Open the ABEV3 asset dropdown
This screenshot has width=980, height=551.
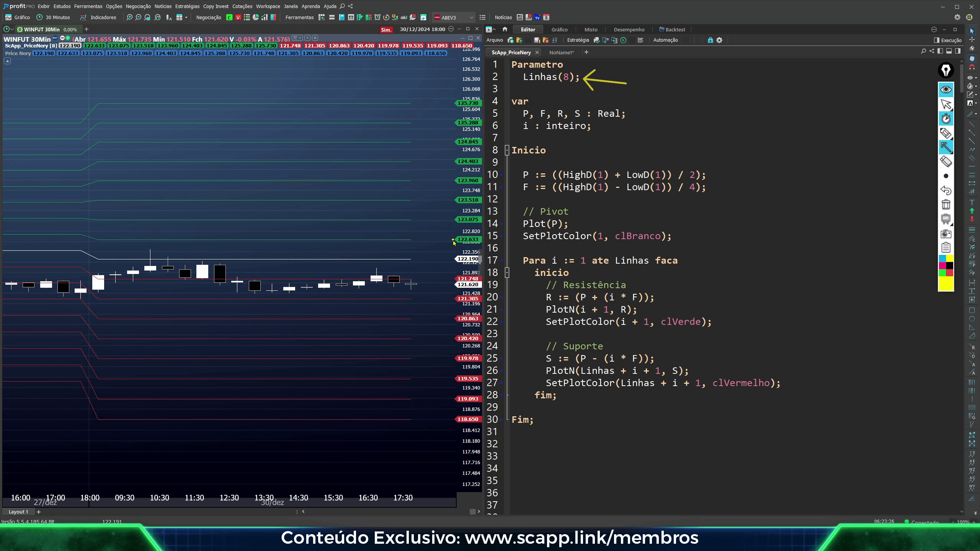pos(454,17)
